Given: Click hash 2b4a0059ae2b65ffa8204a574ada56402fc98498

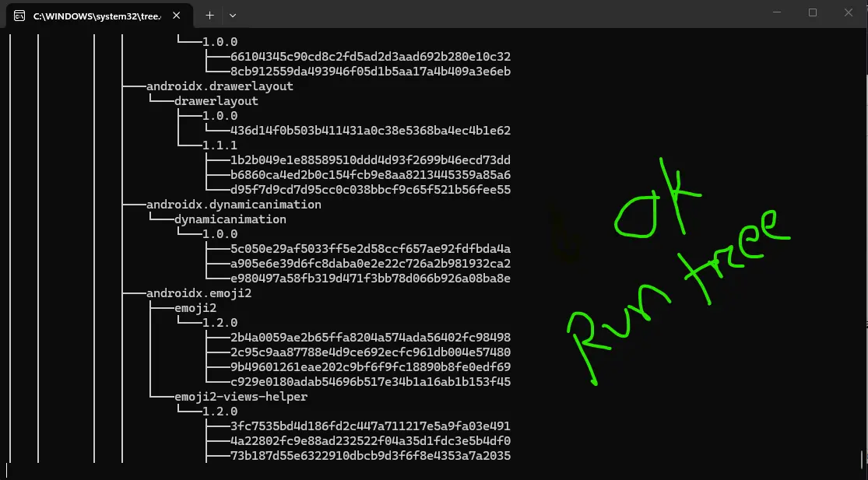Looking at the screenshot, I should (x=371, y=338).
